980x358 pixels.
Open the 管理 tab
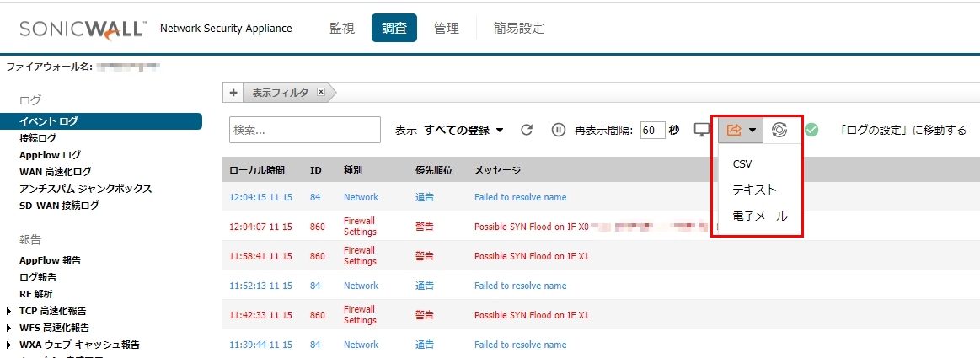[446, 28]
